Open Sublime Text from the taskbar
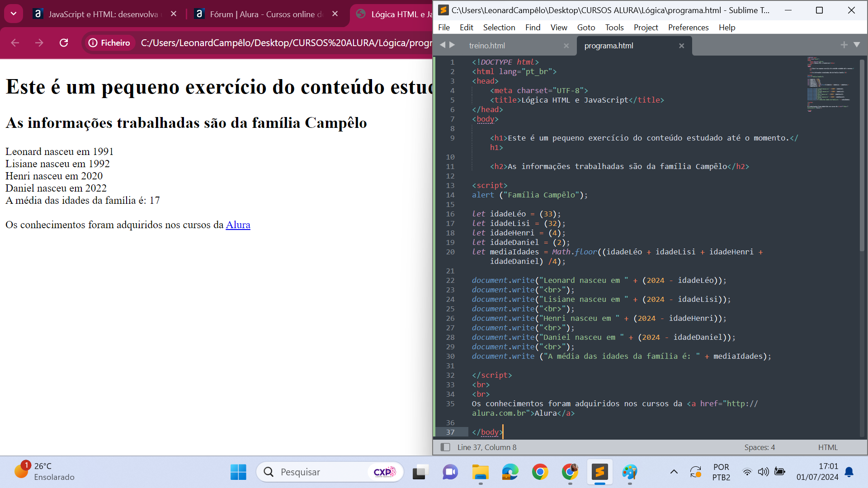The width and height of the screenshot is (868, 488). tap(600, 472)
